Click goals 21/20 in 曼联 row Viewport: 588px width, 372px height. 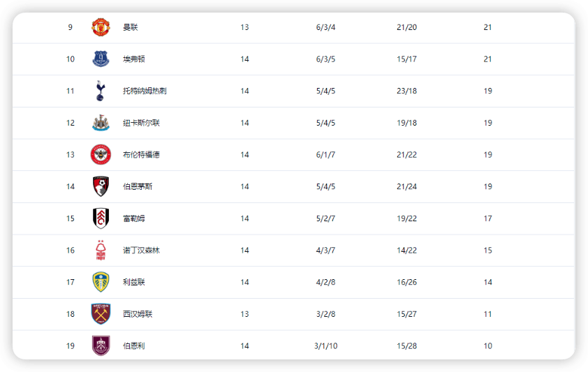tap(406, 27)
